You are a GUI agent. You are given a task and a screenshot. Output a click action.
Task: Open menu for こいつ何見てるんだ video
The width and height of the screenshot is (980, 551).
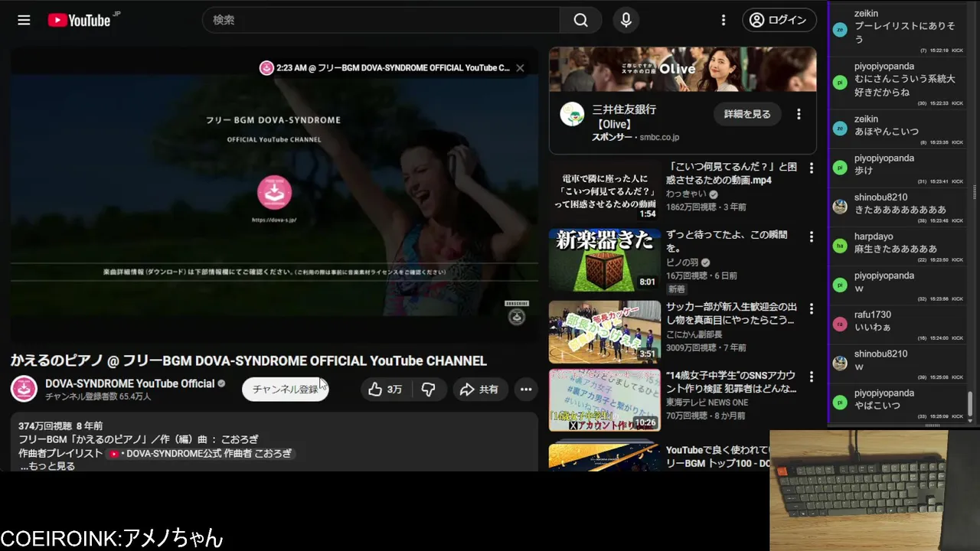click(x=812, y=168)
